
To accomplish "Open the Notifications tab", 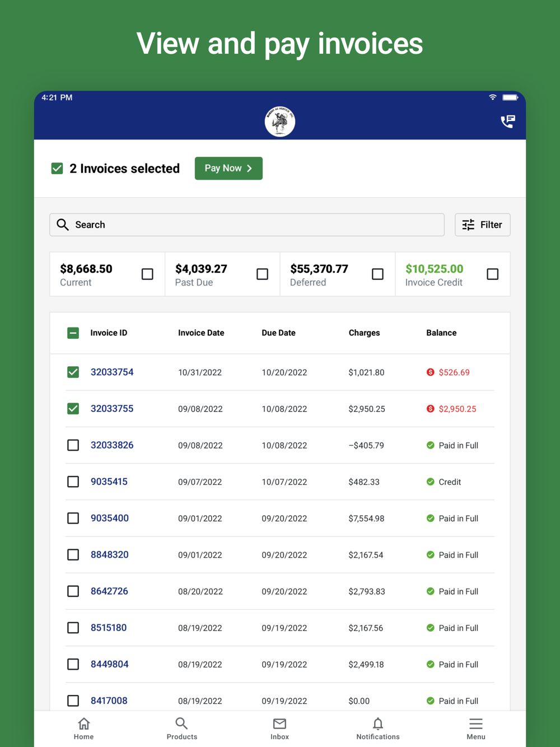I will (378, 729).
